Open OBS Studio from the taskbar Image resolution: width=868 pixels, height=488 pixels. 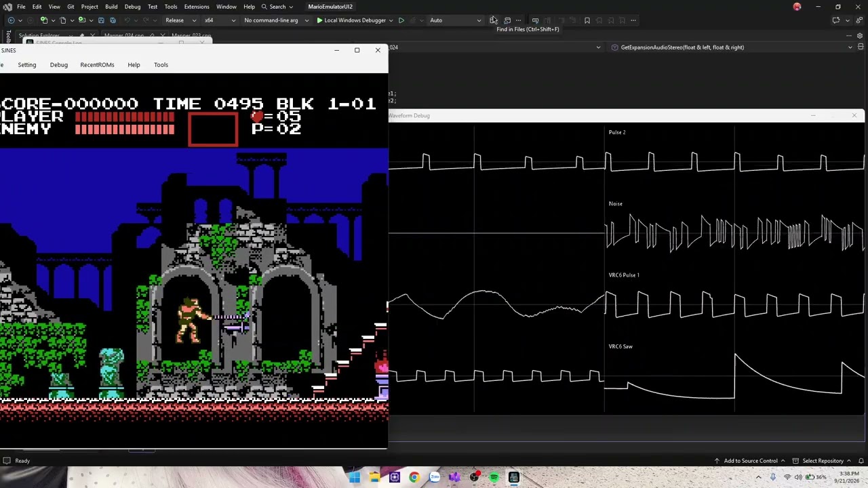point(474,477)
